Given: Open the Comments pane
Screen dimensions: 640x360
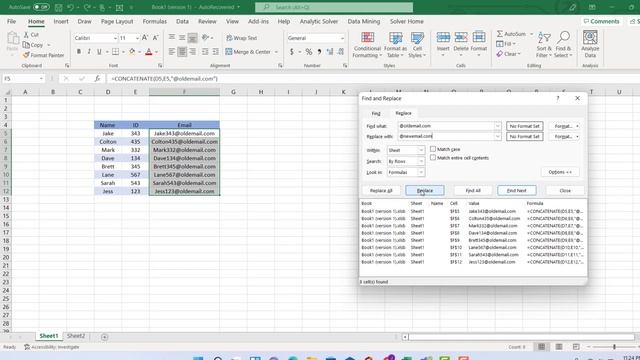Looking at the screenshot, I should coord(601,21).
